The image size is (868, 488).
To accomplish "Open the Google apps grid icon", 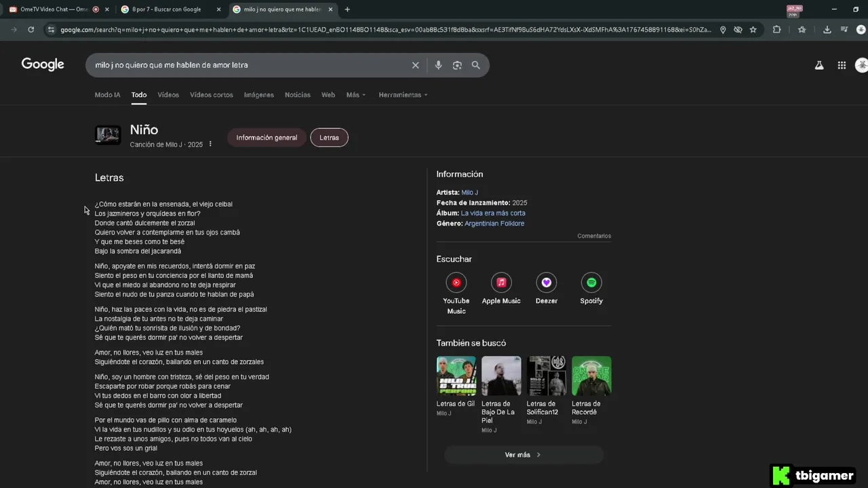I will [842, 65].
